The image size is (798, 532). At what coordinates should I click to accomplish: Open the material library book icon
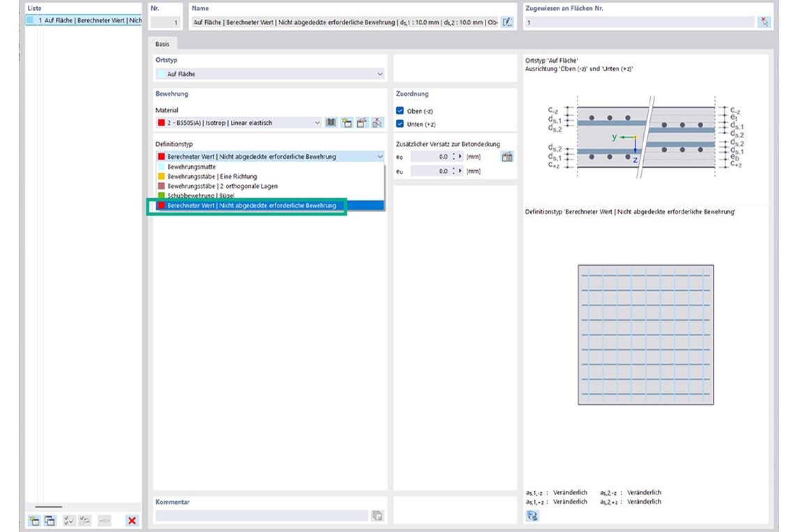click(x=331, y=123)
